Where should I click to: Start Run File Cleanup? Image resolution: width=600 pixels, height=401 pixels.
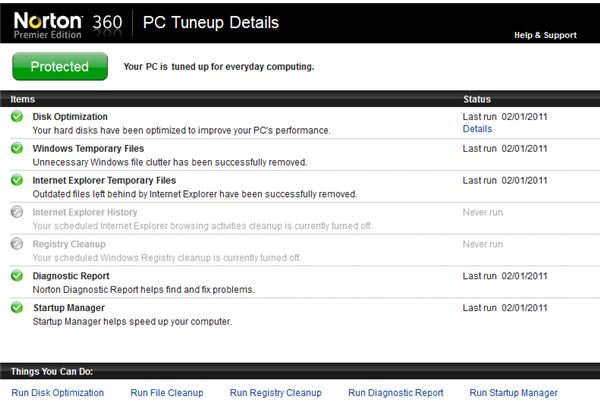coord(166,393)
